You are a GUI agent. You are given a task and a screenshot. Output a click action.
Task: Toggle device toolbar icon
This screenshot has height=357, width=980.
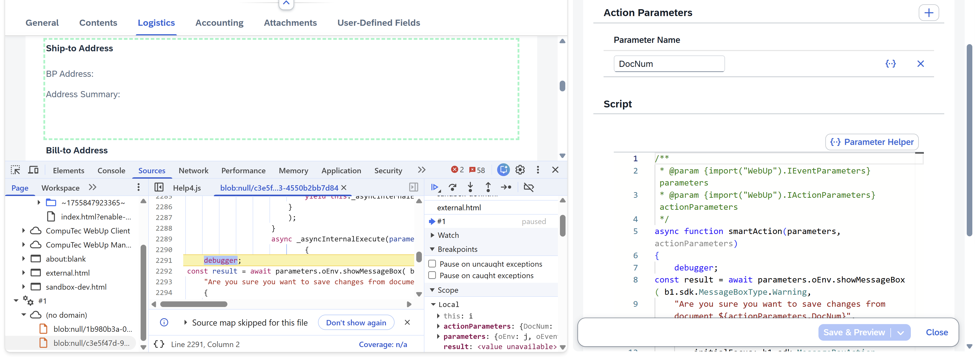[33, 170]
